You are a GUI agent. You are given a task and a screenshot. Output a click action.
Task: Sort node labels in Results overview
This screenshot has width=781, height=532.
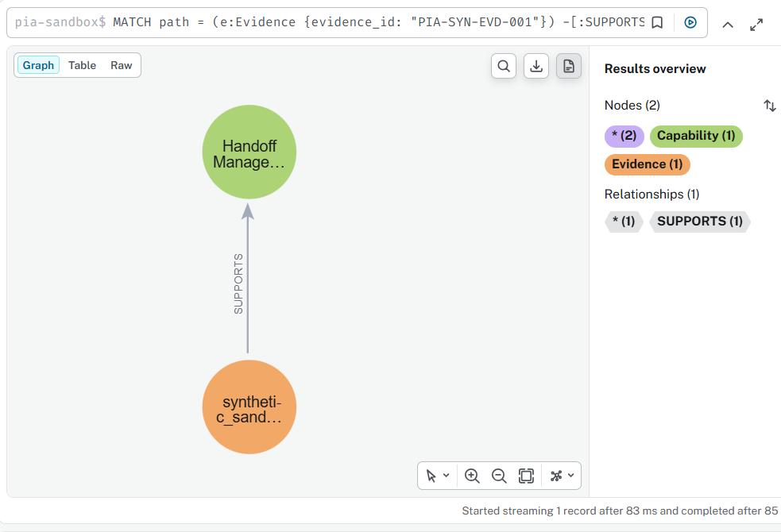click(770, 106)
